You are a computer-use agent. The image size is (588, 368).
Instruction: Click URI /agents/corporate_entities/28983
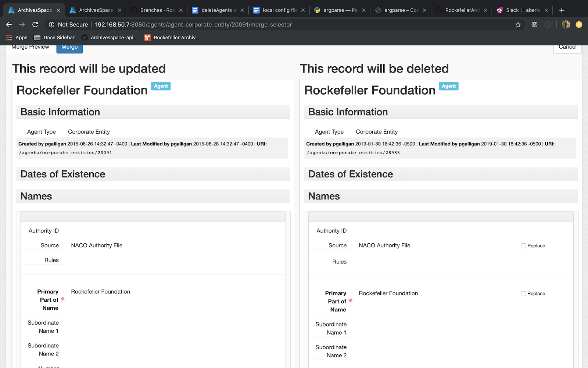[x=353, y=153]
